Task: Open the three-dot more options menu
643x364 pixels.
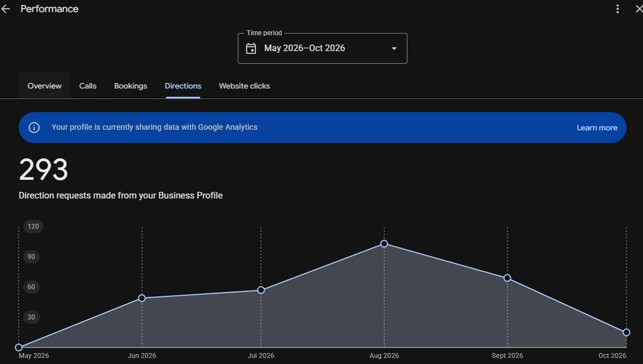Action: [618, 9]
